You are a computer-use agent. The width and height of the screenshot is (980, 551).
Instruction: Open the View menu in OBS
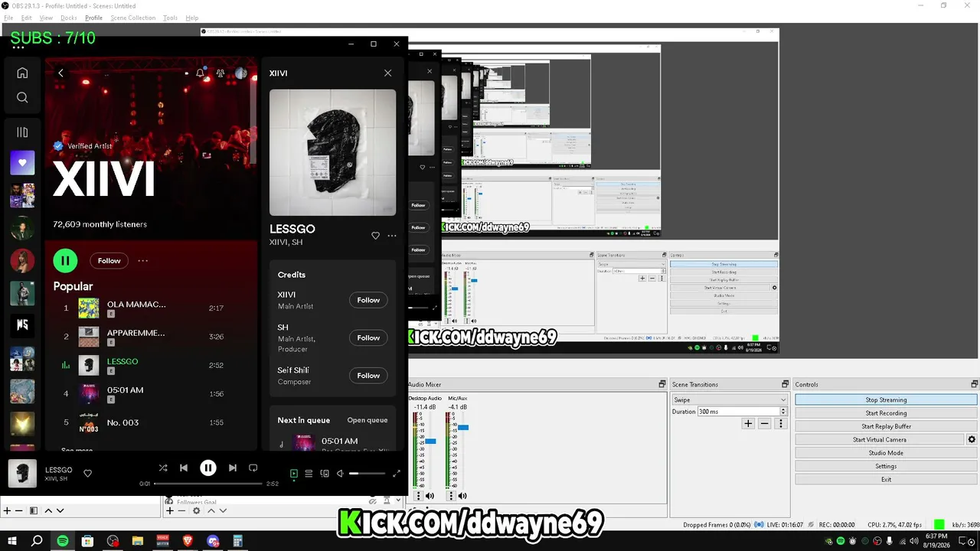46,18
